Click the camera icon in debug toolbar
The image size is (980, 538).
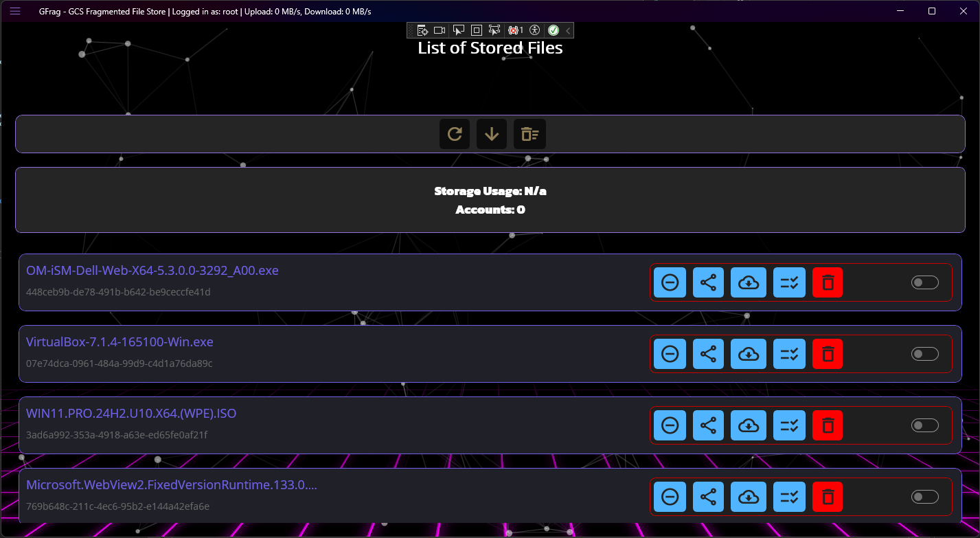[x=440, y=30]
